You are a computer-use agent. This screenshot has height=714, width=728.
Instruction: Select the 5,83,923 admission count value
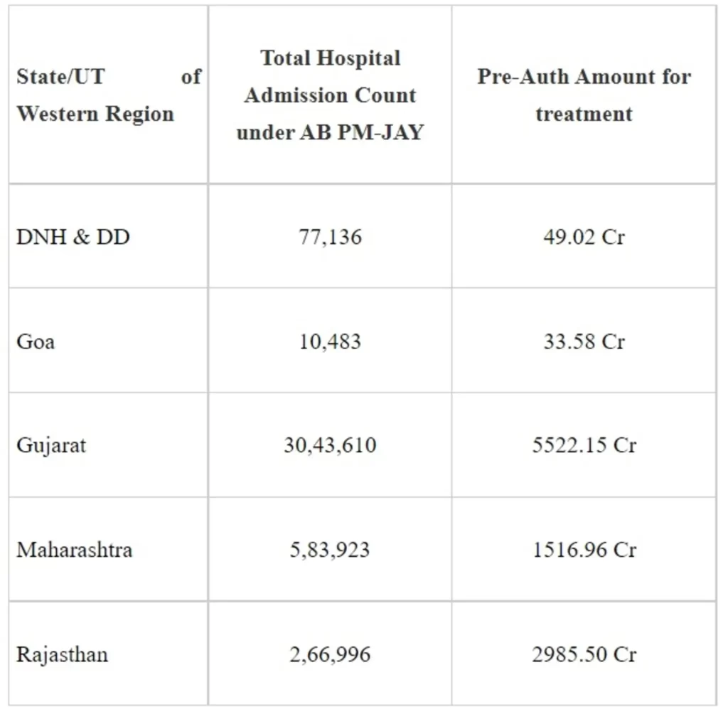[330, 550]
